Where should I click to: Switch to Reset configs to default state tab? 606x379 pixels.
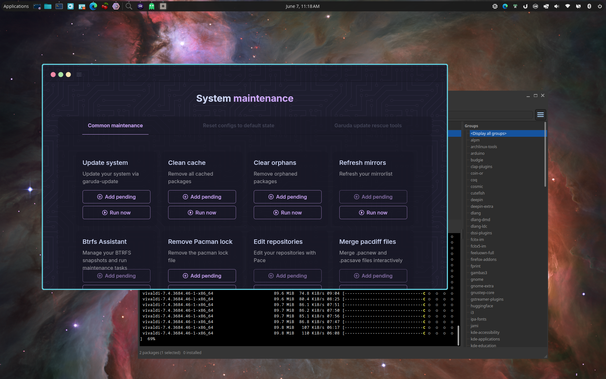click(x=238, y=126)
